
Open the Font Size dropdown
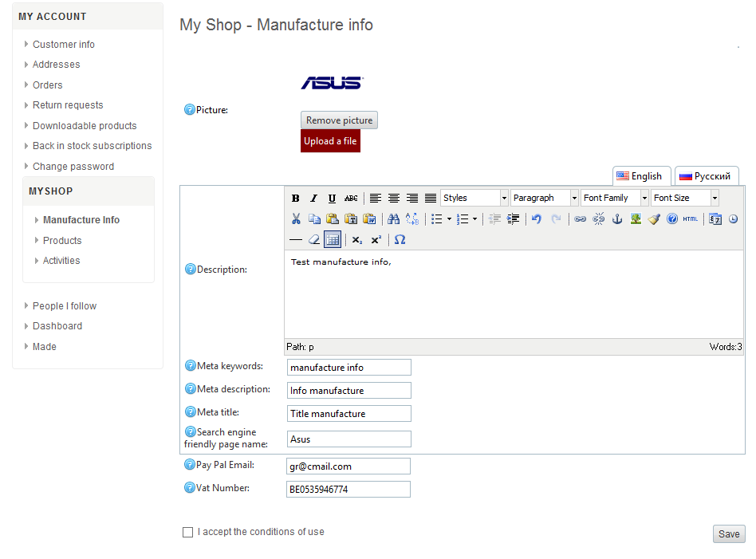[685, 198]
